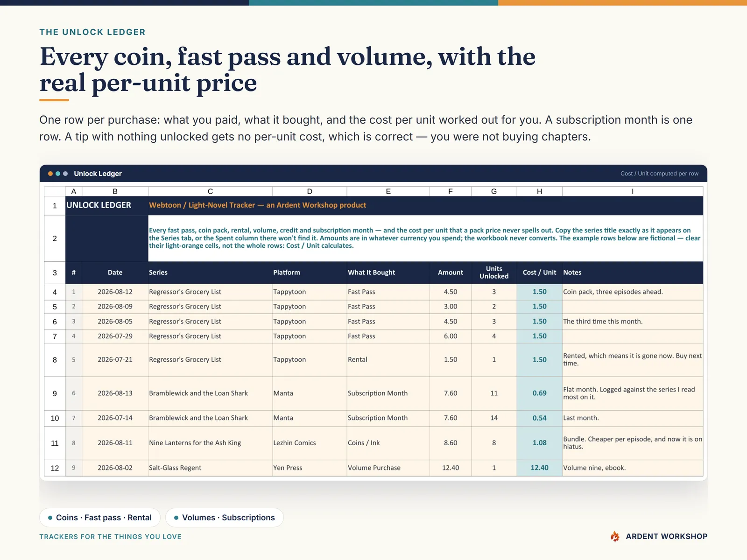Click the 'Cost / Unit computed per row' label
747x560 pixels.
pos(659,174)
